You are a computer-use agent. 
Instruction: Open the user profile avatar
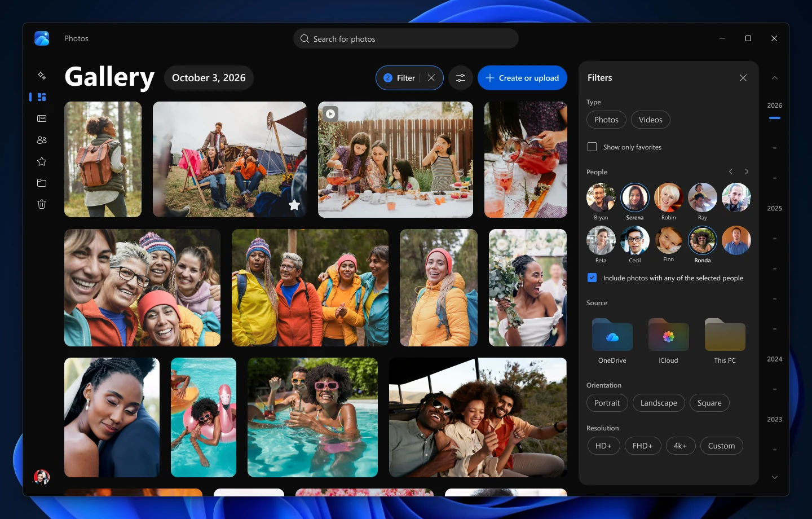[42, 477]
